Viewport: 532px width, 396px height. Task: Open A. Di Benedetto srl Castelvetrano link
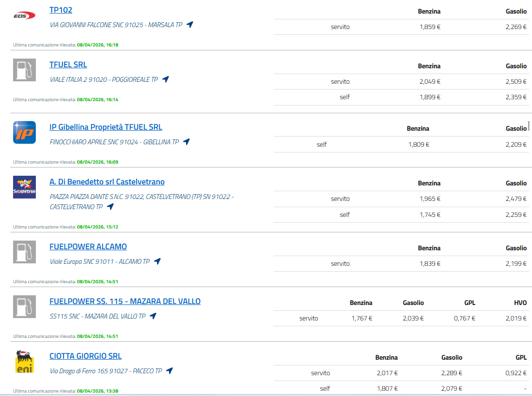107,182
